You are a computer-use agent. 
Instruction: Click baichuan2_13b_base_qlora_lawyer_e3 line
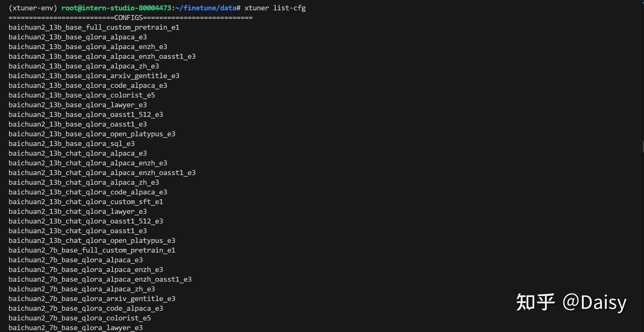click(78, 105)
